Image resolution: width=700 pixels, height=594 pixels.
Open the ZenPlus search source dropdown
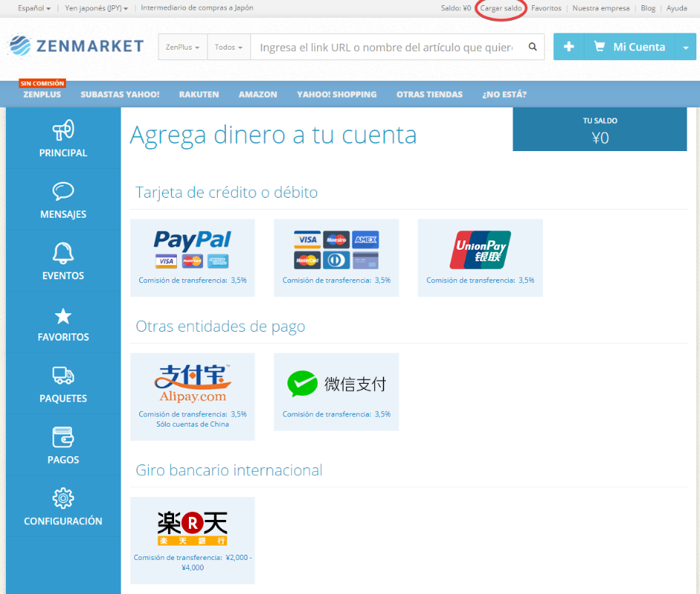[182, 47]
